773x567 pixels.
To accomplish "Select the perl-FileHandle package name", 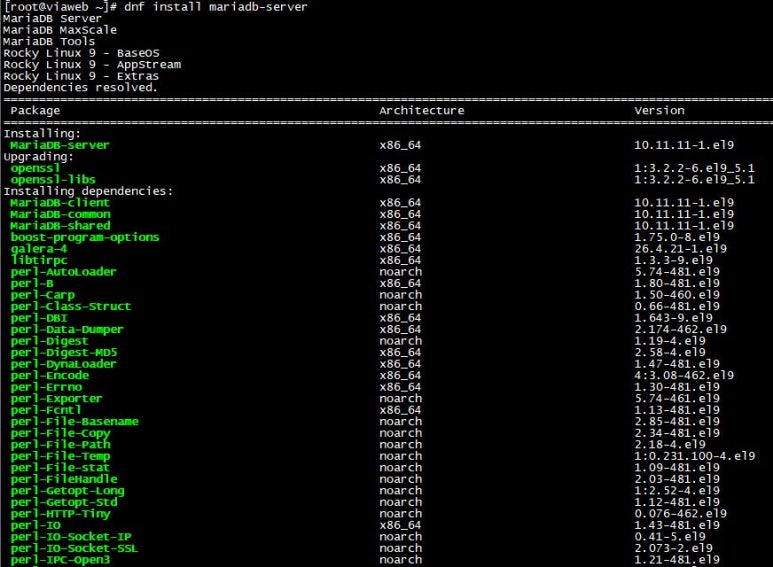I will 64,479.
